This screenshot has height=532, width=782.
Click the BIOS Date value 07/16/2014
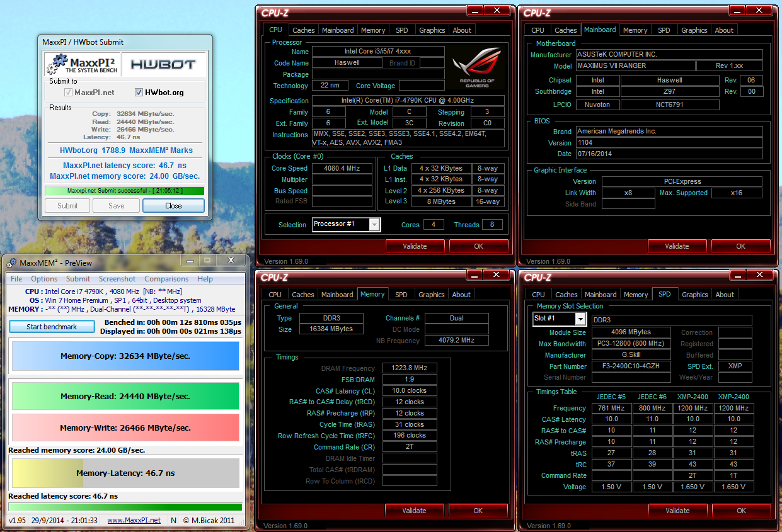[x=669, y=154]
